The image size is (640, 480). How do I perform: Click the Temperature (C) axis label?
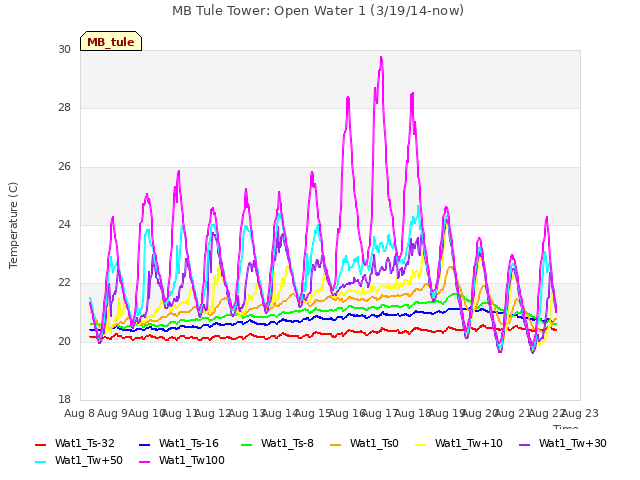click(13, 225)
